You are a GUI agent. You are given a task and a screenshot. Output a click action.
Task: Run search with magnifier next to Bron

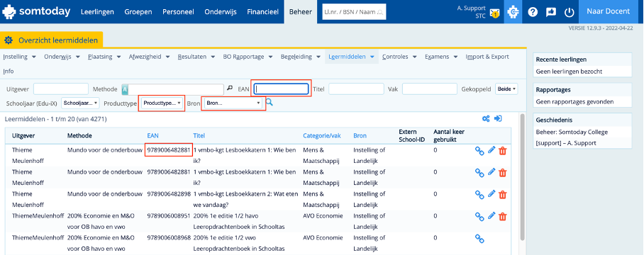pos(270,103)
